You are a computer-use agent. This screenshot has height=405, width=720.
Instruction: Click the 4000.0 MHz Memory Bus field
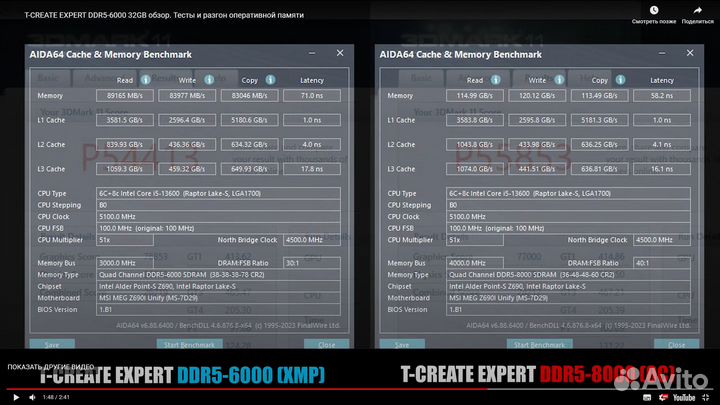(475, 263)
